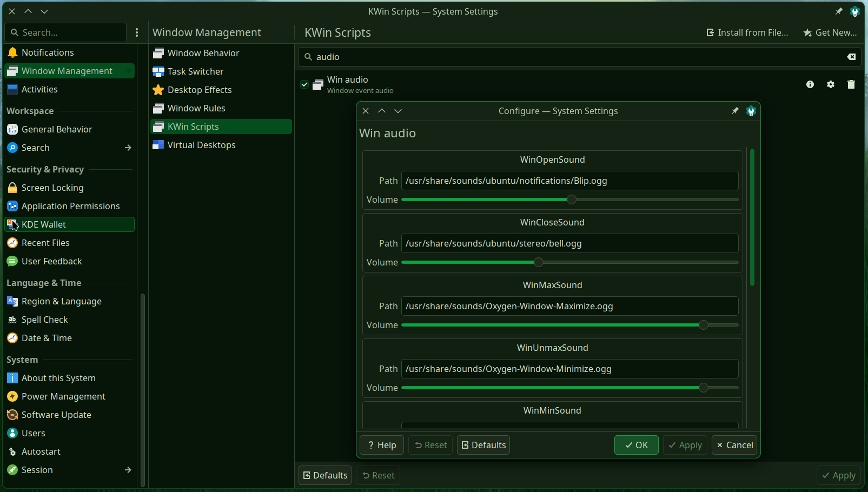Open Spell Check settings
This screenshot has height=492, width=868.
coord(69,320)
